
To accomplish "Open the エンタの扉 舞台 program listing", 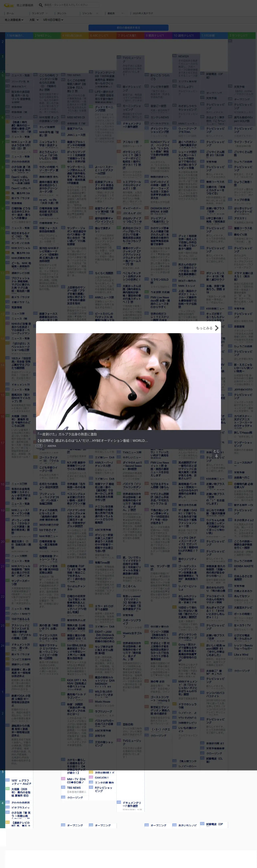I will point(104,783).
